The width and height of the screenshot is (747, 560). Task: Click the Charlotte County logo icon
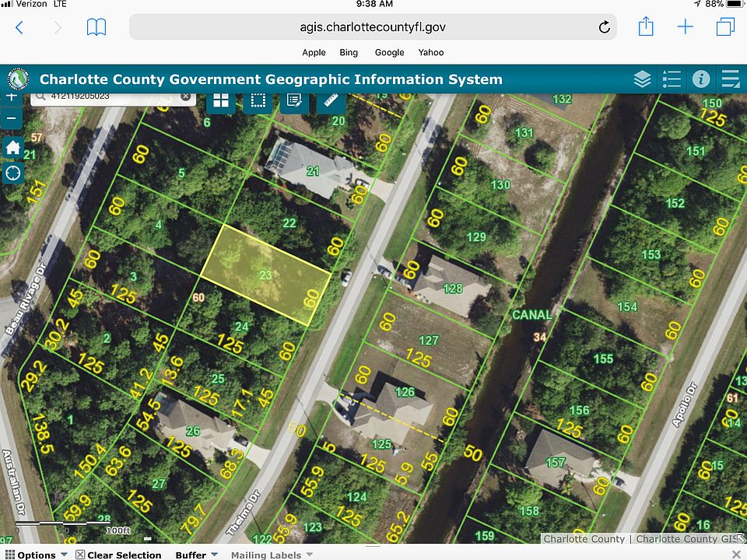(x=18, y=79)
